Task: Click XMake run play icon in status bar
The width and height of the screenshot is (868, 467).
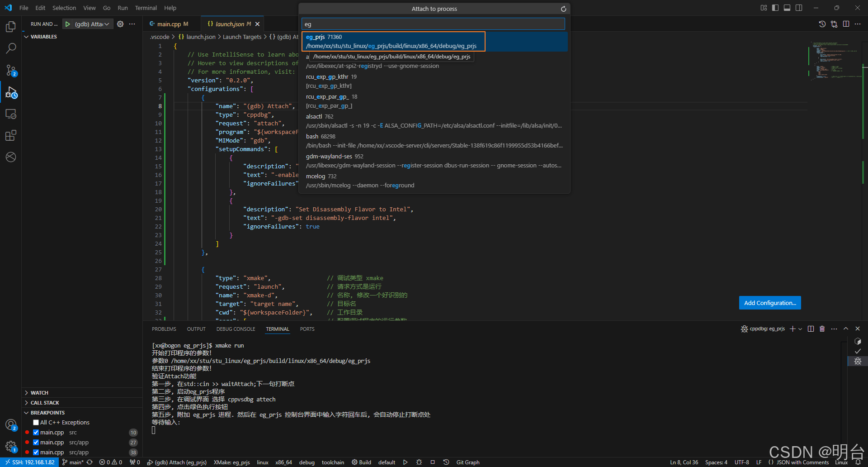Action: 406,462
